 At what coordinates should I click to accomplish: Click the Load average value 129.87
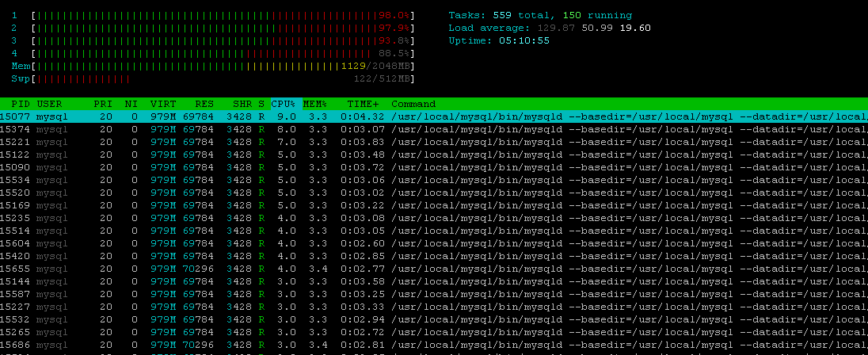556,29
